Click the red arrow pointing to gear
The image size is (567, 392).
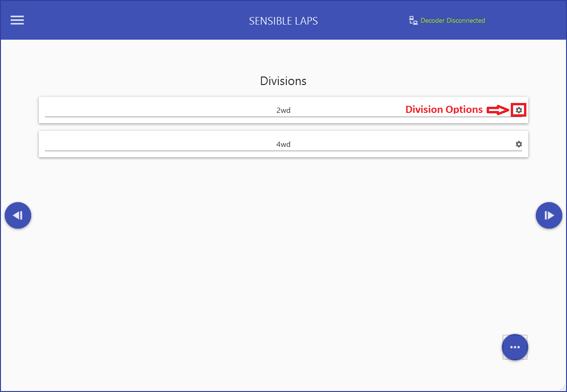point(497,110)
